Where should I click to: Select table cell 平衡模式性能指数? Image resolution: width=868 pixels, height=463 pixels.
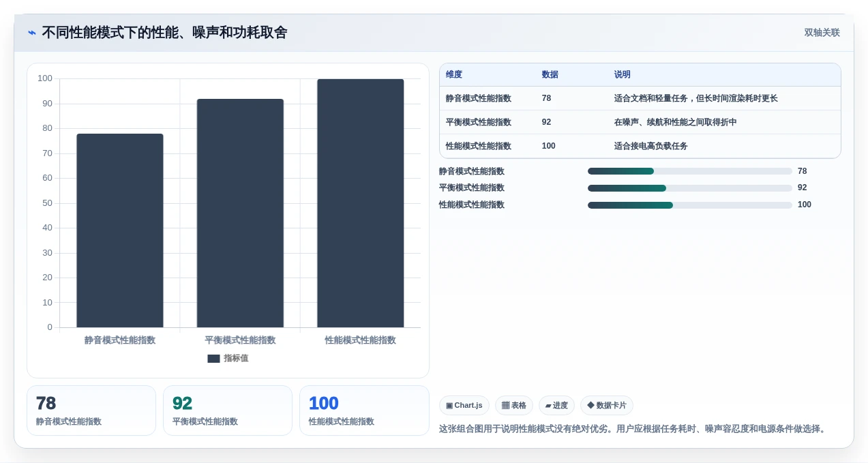point(479,122)
